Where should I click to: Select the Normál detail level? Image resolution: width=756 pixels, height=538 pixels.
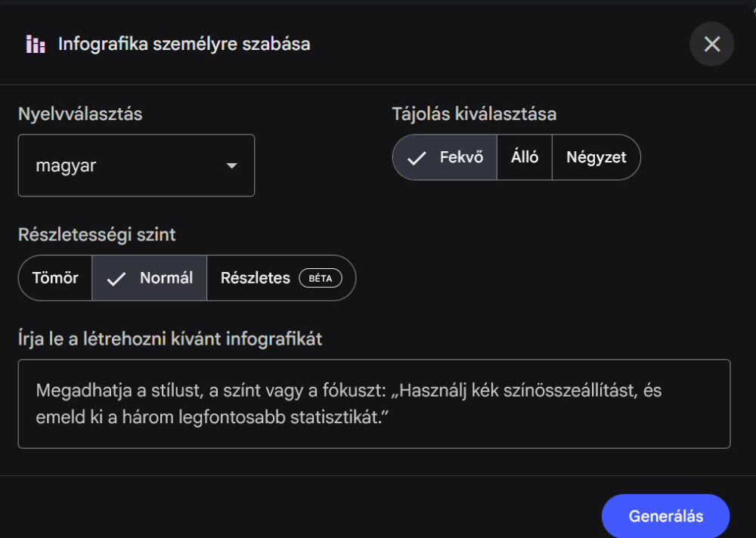pyautogui.click(x=150, y=278)
